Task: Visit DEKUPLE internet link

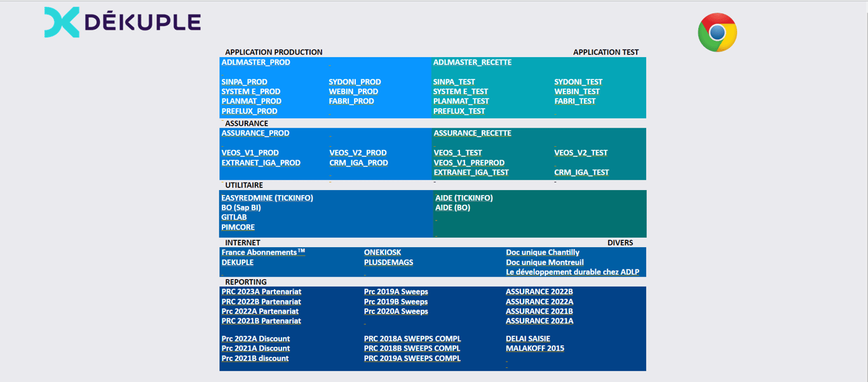Action: (x=237, y=263)
